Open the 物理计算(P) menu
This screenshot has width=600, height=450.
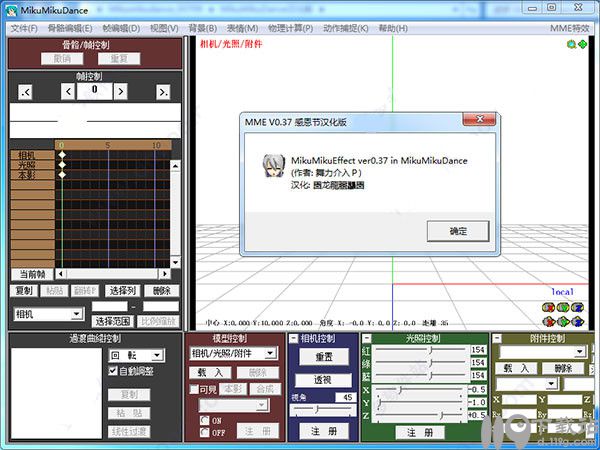point(290,28)
